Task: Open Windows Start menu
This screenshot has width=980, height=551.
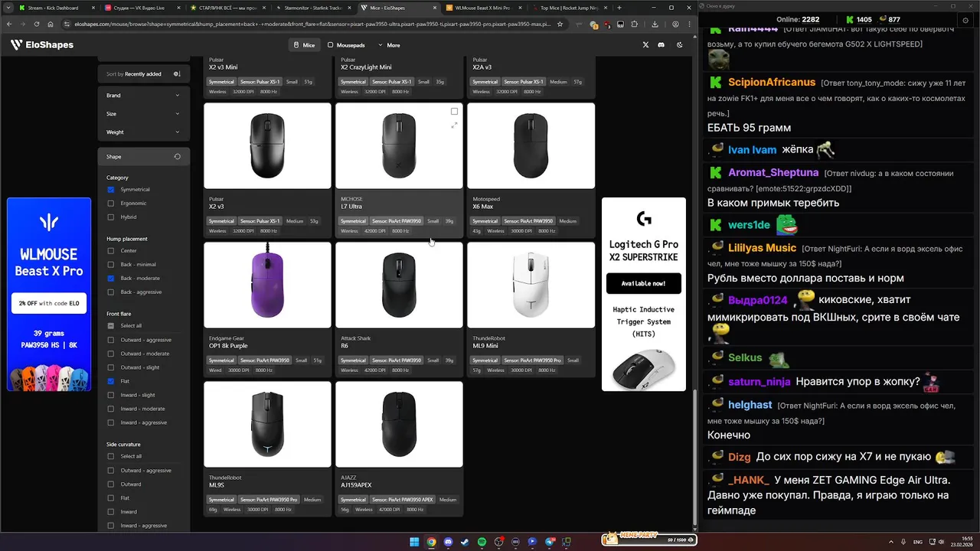Action: click(414, 542)
